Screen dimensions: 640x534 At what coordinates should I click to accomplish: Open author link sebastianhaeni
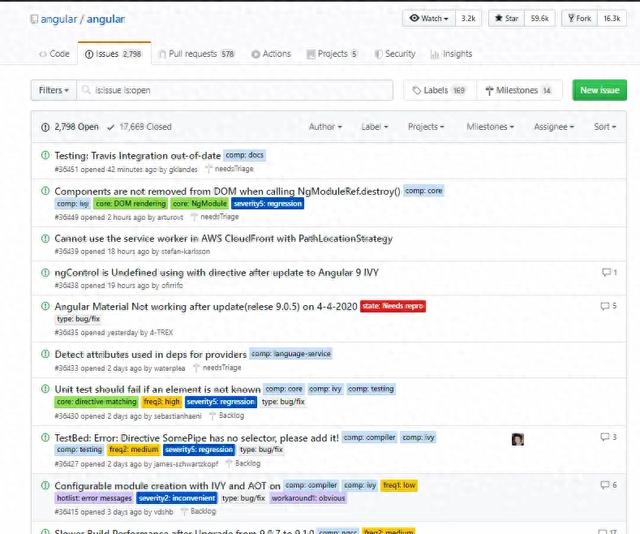click(178, 416)
